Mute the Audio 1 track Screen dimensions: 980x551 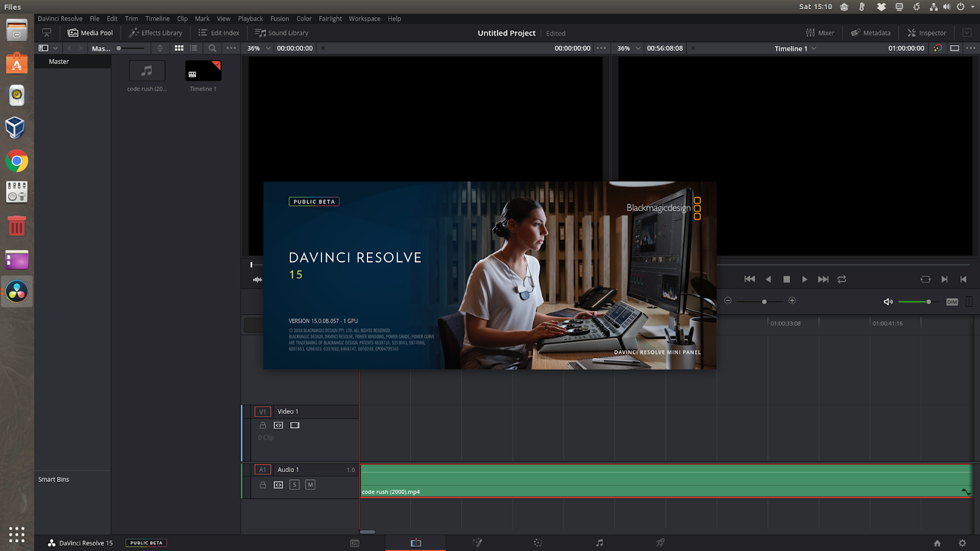[311, 485]
